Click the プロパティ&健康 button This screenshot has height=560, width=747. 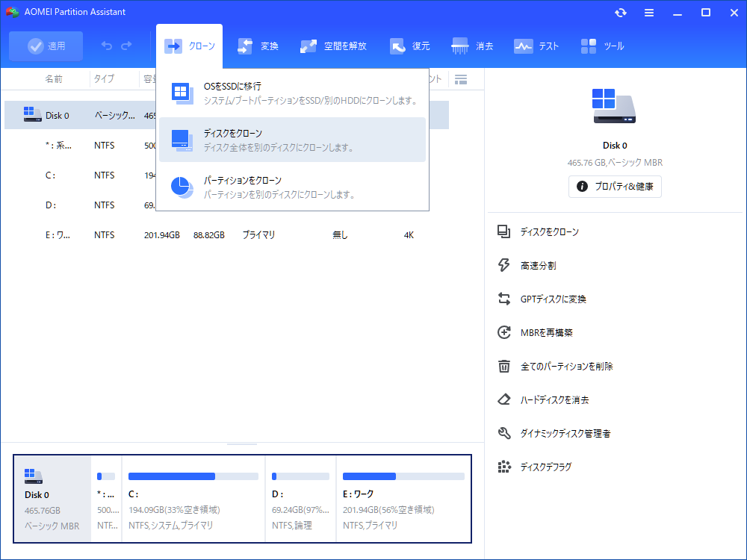(615, 187)
